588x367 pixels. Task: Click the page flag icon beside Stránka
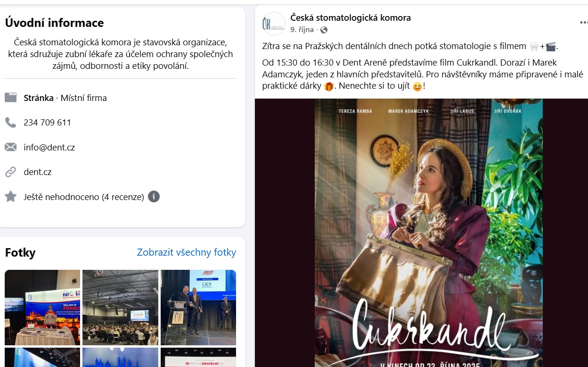point(10,98)
